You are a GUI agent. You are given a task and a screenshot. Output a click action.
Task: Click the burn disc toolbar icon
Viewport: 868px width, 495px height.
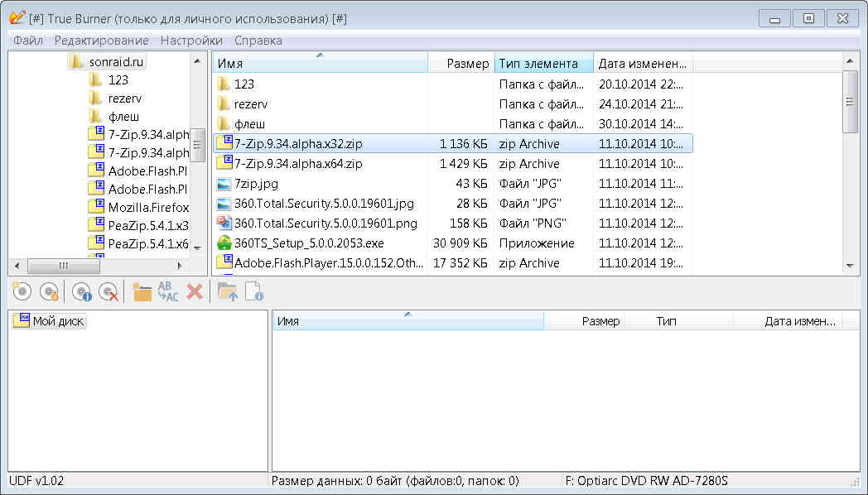(50, 291)
